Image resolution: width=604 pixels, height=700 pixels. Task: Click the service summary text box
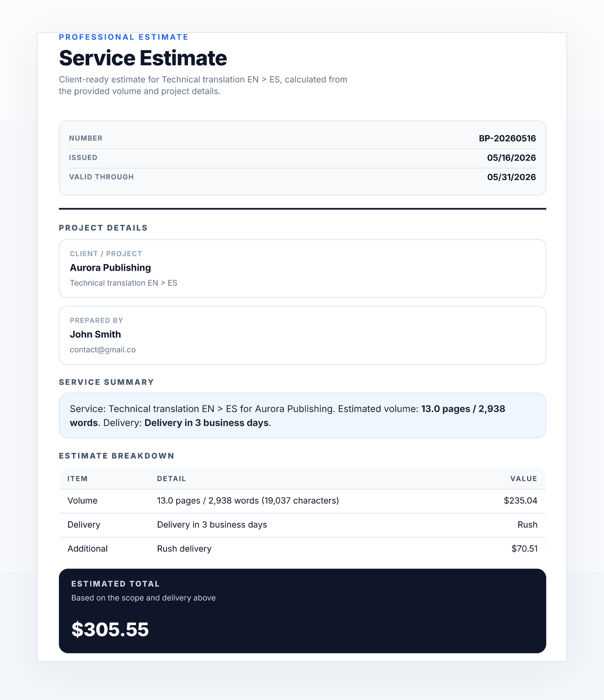coord(302,415)
